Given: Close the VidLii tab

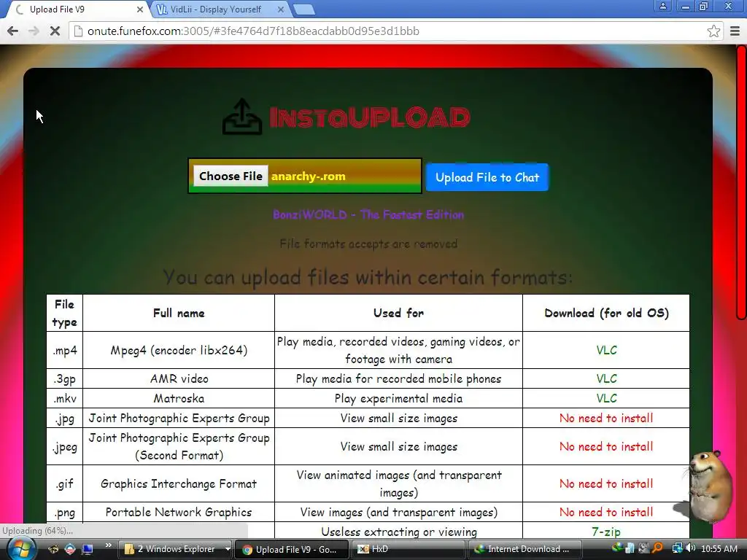Looking at the screenshot, I should tap(281, 9).
